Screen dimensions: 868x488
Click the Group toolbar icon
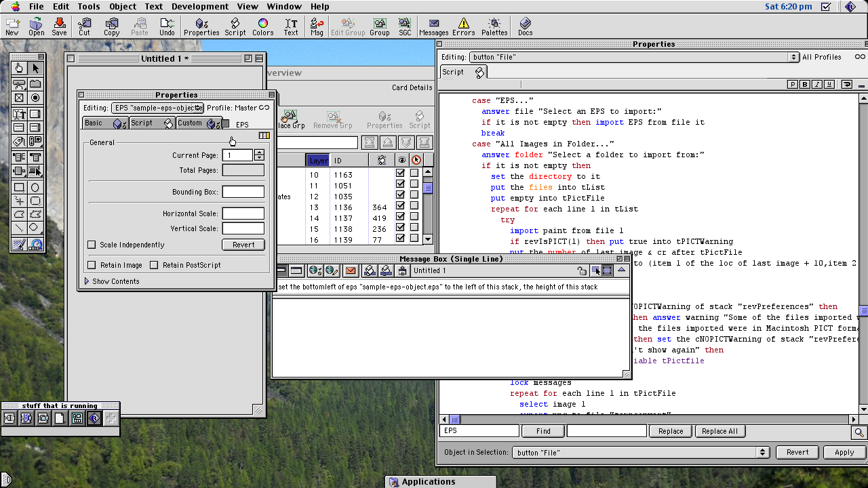point(379,27)
